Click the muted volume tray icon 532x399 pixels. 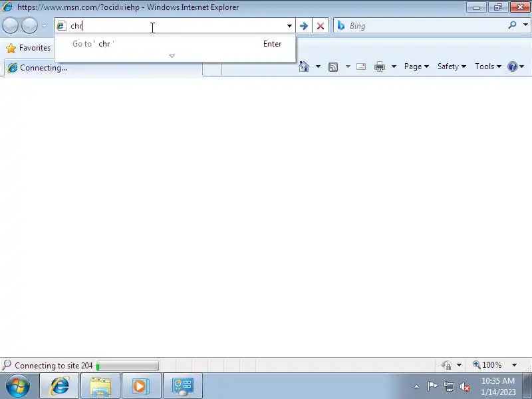coord(465,387)
